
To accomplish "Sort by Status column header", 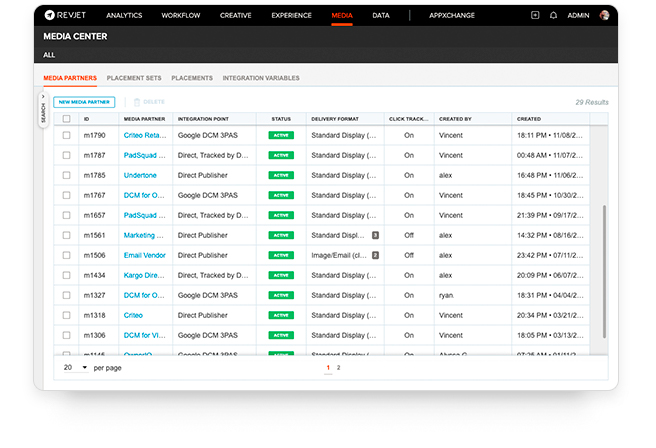I will tap(281, 119).
